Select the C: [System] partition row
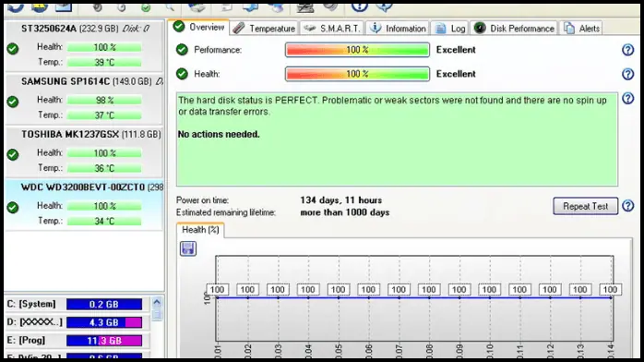 pyautogui.click(x=77, y=304)
